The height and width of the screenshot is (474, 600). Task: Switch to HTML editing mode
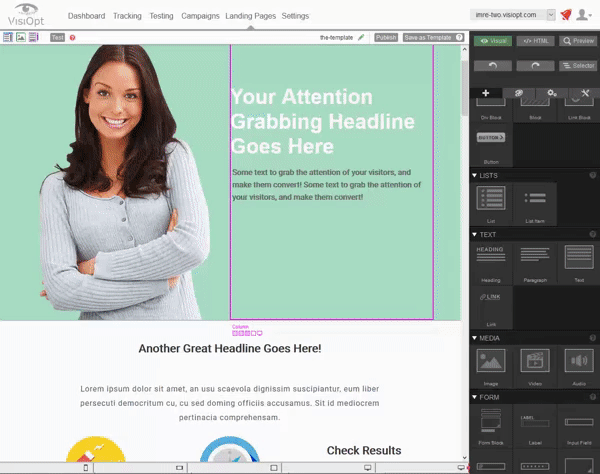[x=535, y=41]
